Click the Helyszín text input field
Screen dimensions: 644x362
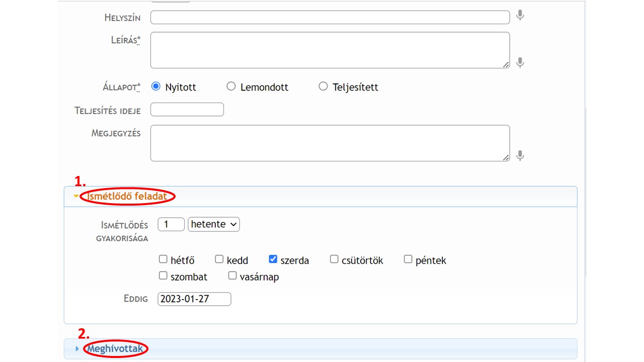(x=330, y=17)
